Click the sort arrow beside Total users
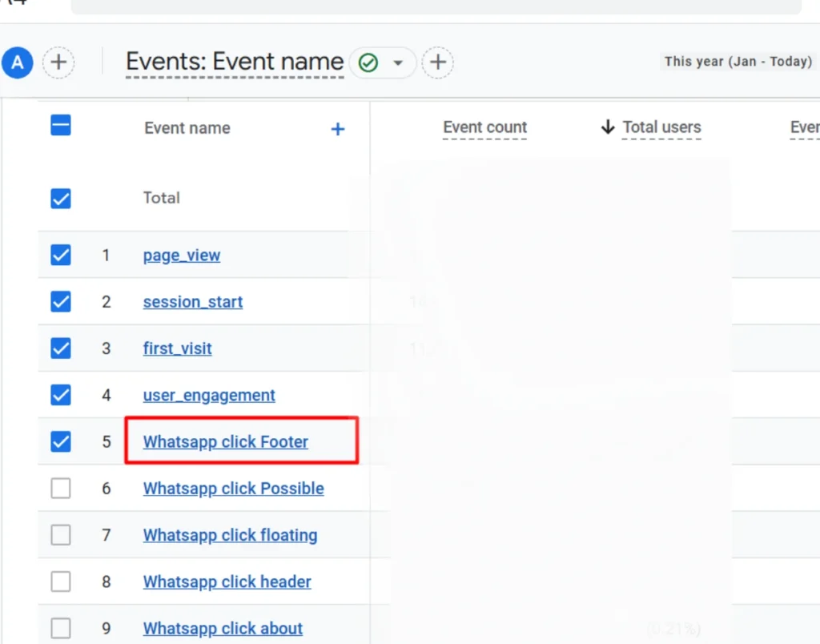Viewport: 820px width, 644px height. coord(608,127)
